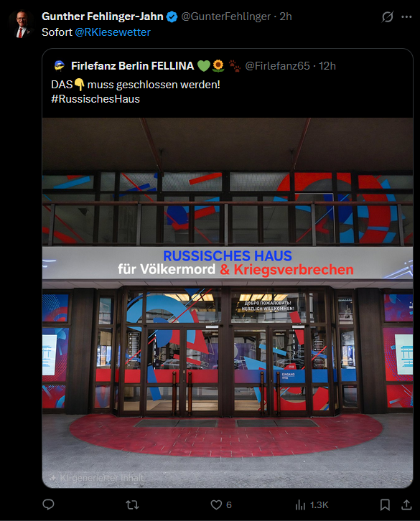Share the post via upload icon
The height and width of the screenshot is (521, 420).
pos(406,504)
